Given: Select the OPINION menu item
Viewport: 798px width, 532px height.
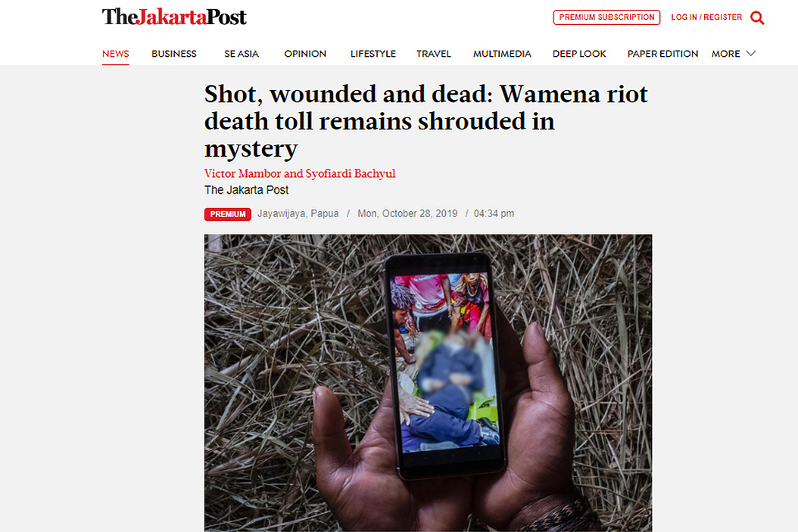Looking at the screenshot, I should pyautogui.click(x=305, y=54).
